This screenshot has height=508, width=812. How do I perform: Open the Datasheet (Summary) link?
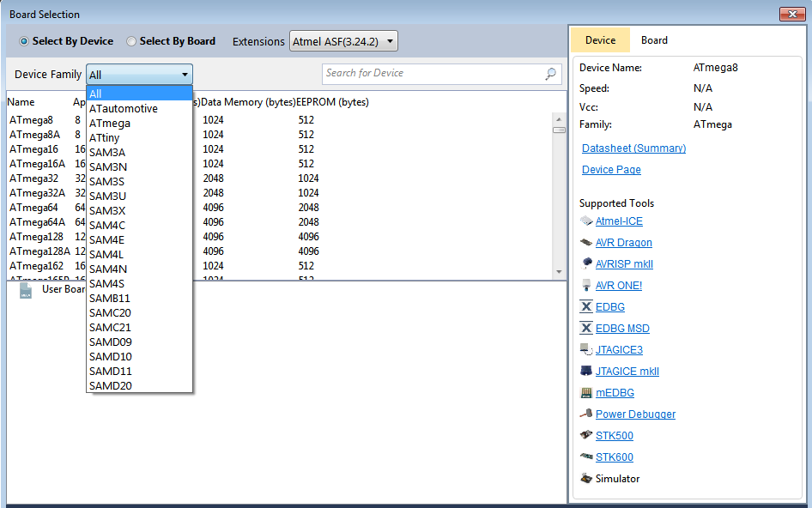(x=633, y=148)
